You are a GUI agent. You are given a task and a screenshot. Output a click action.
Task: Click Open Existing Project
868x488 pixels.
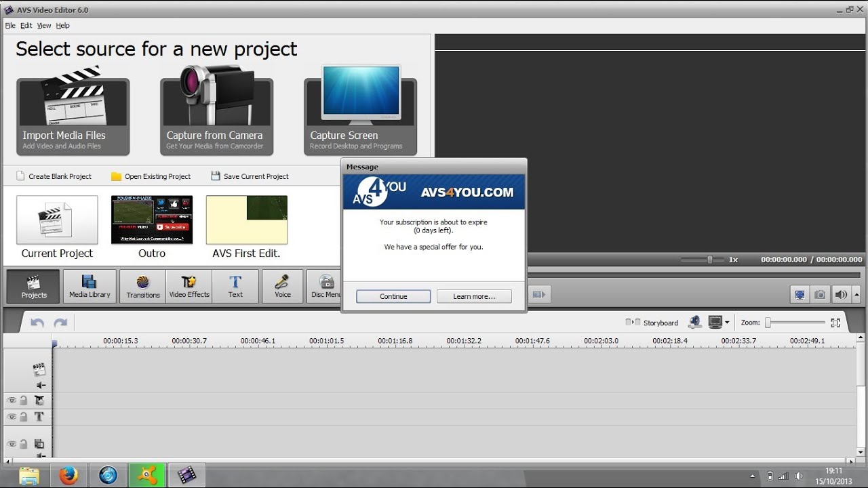[151, 176]
